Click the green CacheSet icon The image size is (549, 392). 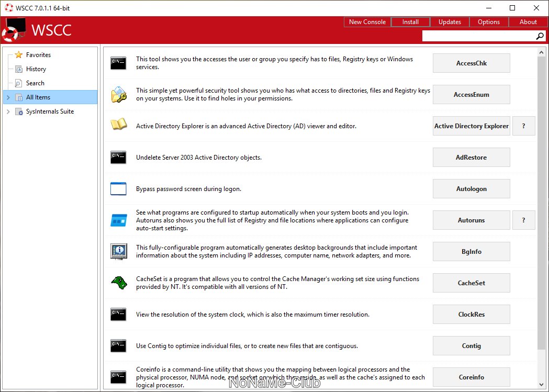(118, 283)
